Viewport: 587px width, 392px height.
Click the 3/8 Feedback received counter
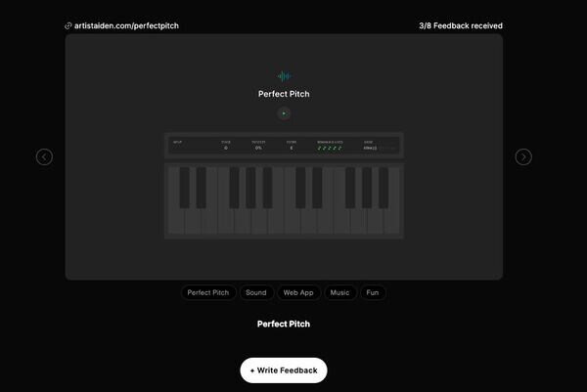coord(461,25)
